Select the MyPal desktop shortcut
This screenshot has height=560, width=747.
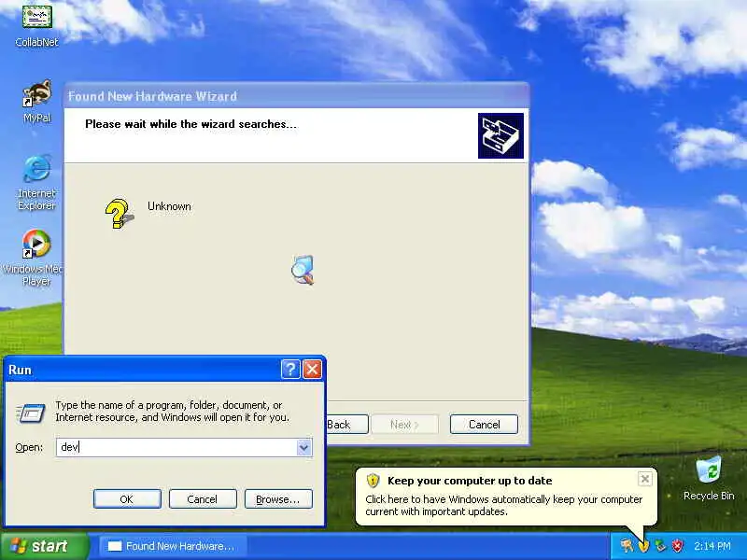coord(36,102)
